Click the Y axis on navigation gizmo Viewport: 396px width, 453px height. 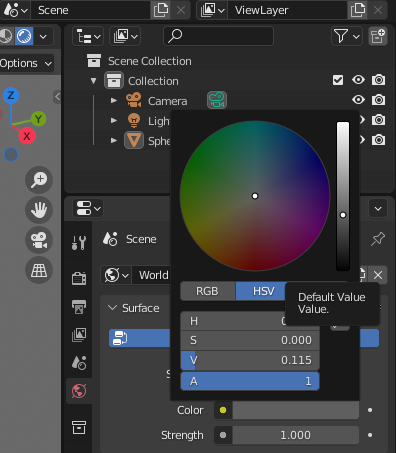(39, 119)
